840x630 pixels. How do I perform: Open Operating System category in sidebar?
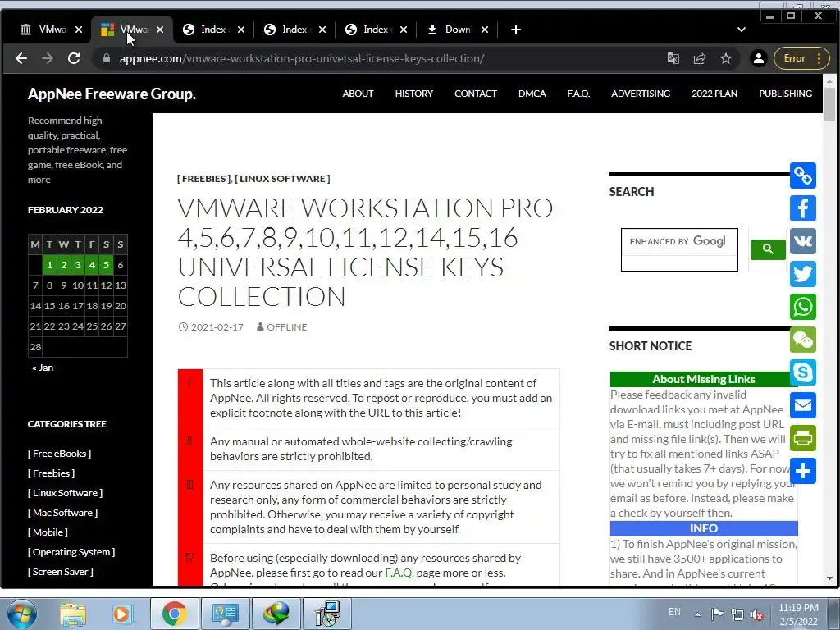click(71, 552)
